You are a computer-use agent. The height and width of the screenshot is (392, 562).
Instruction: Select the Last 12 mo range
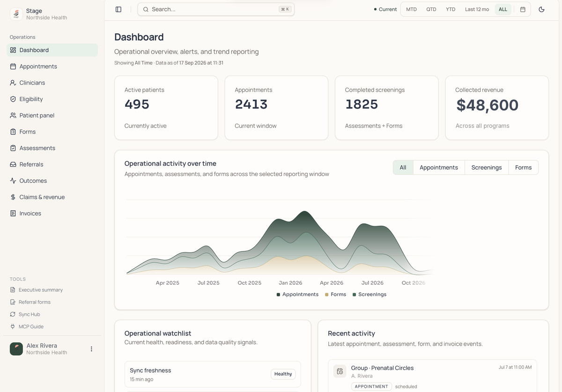pos(477,9)
